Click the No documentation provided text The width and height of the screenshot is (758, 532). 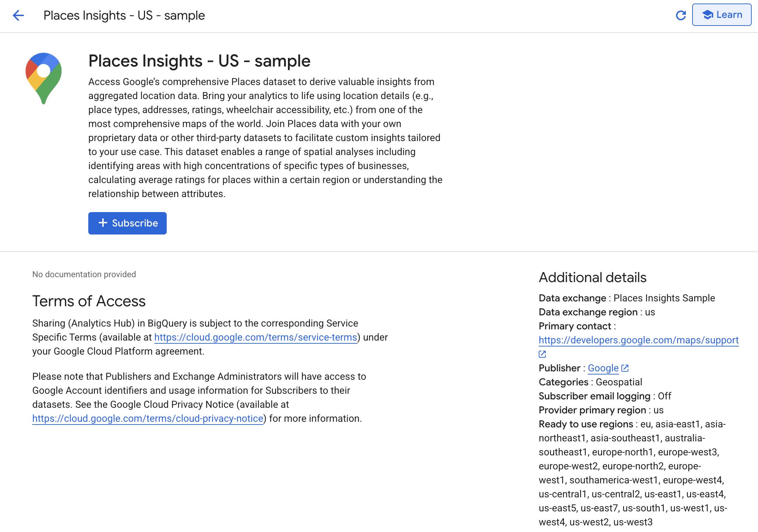click(x=84, y=274)
